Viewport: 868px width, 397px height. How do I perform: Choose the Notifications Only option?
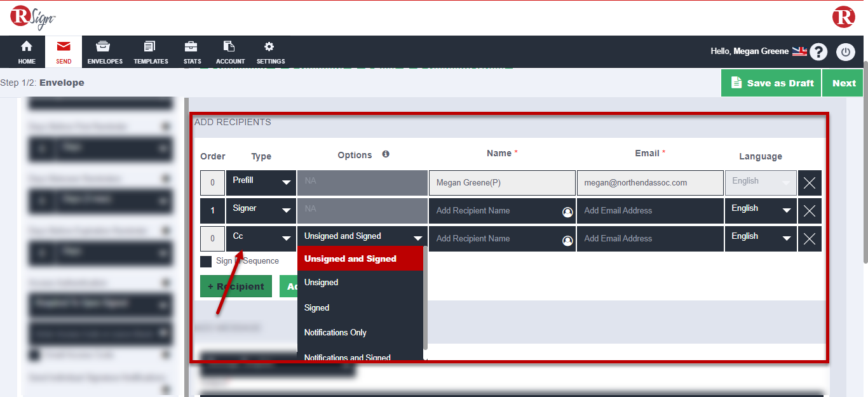pyautogui.click(x=360, y=333)
